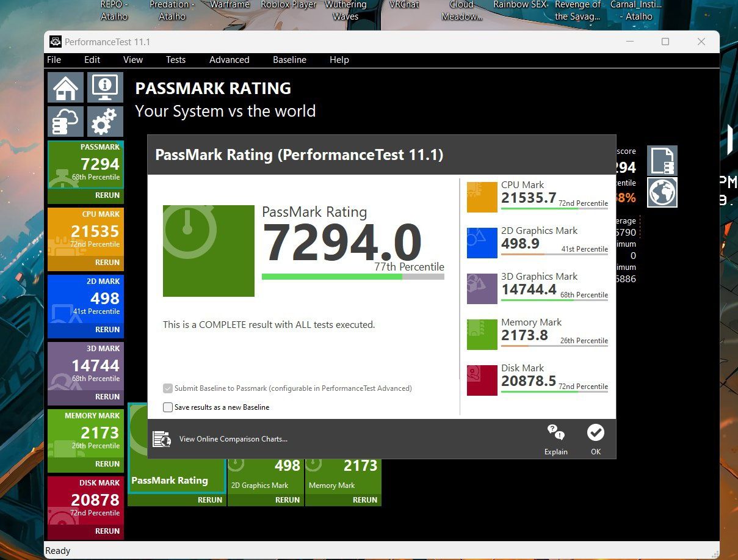
Task: Open the settings gears icon
Action: 105,122
